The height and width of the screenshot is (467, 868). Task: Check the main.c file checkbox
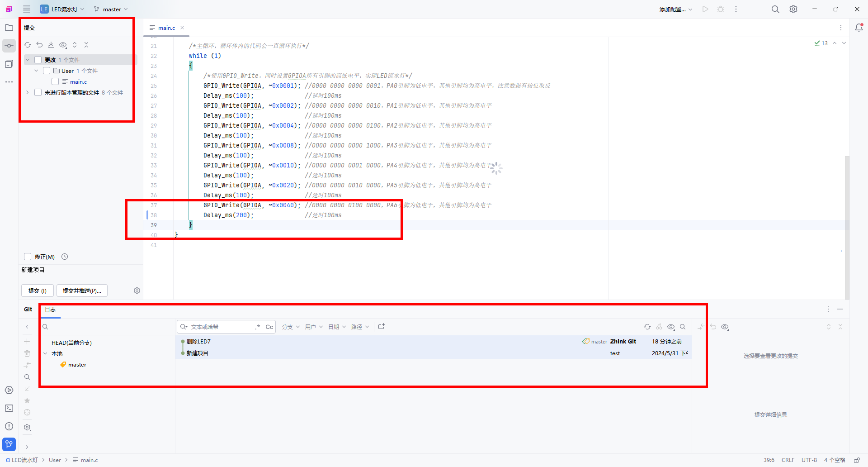click(x=55, y=81)
